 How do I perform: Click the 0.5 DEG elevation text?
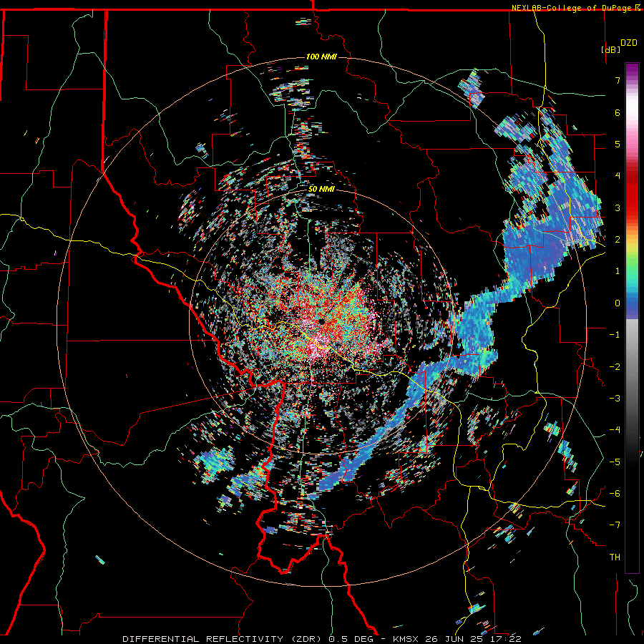coord(351,639)
